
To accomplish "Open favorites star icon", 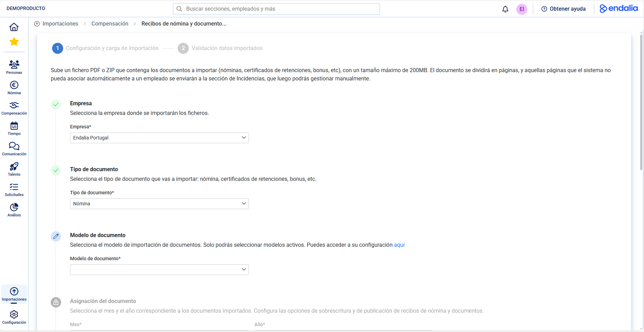I will [x=14, y=42].
